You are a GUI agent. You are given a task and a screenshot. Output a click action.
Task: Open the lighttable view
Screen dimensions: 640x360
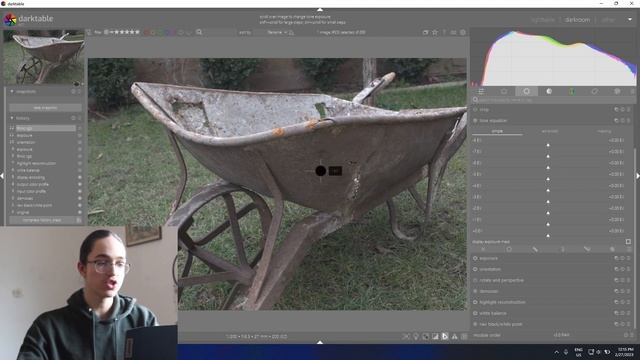coord(543,20)
